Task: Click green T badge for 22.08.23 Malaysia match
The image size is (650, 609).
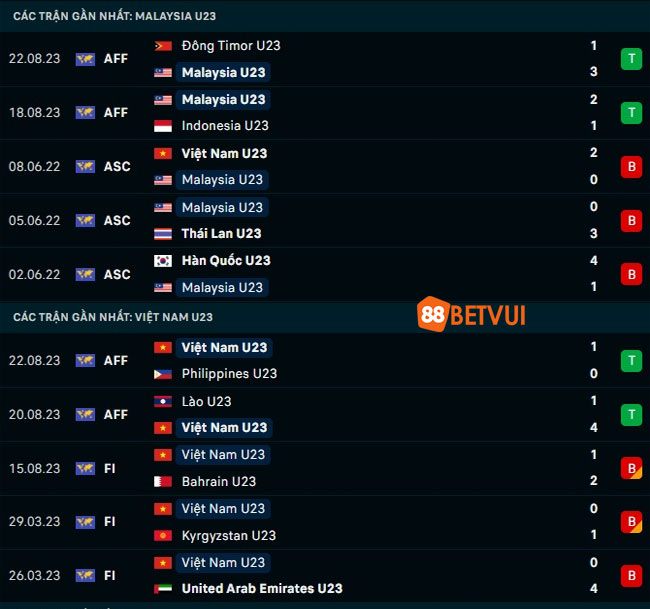Action: pos(631,59)
